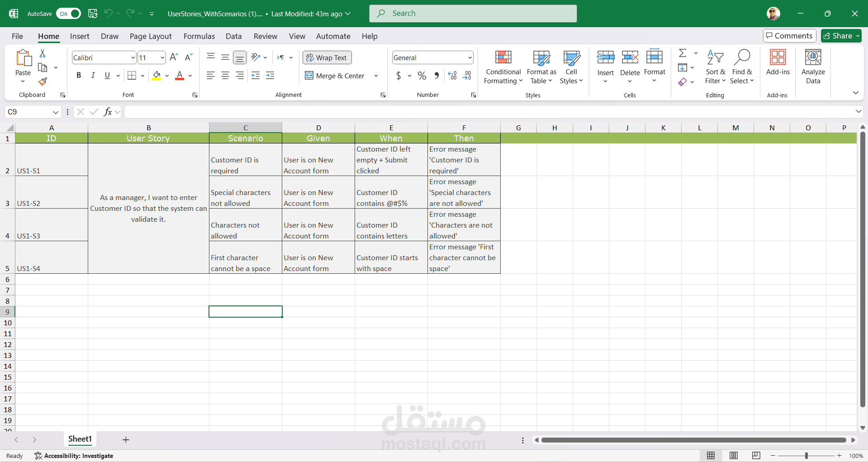868x462 pixels.
Task: Switch to the Page Layout tab
Action: (x=151, y=36)
